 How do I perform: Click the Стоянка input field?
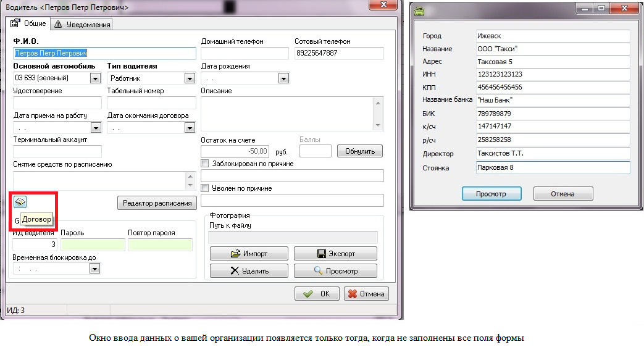pyautogui.click(x=552, y=167)
